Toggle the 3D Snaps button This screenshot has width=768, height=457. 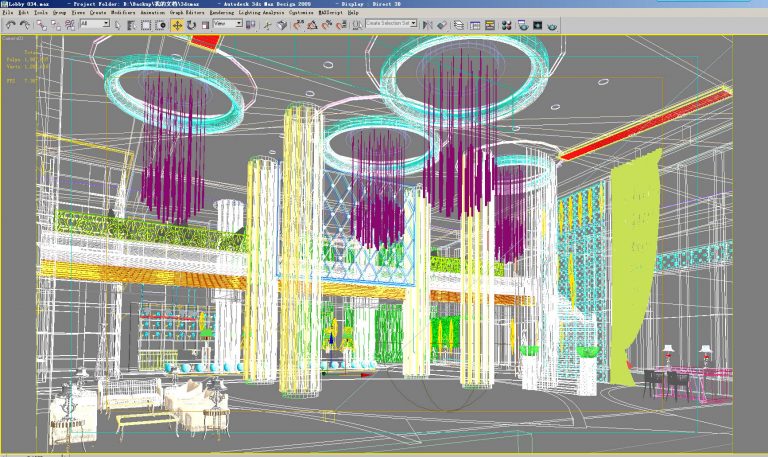pos(297,24)
